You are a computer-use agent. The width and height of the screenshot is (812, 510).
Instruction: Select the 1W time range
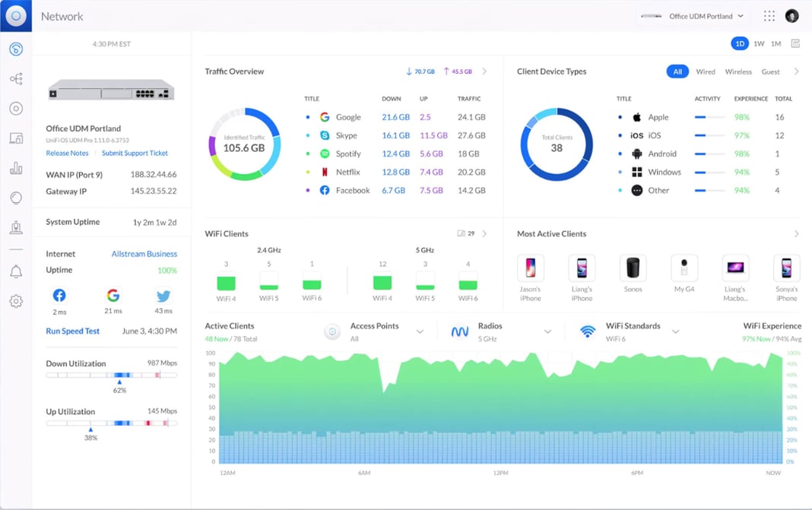tap(759, 43)
